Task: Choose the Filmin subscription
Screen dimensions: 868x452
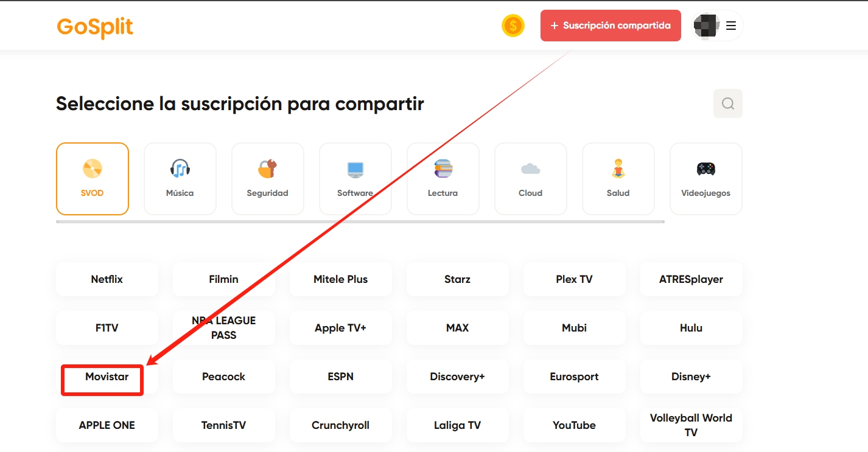Action: (224, 279)
